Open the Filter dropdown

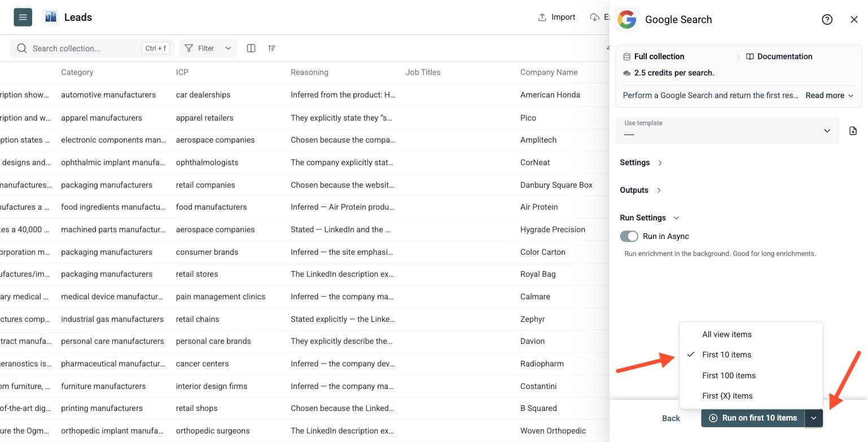click(208, 48)
